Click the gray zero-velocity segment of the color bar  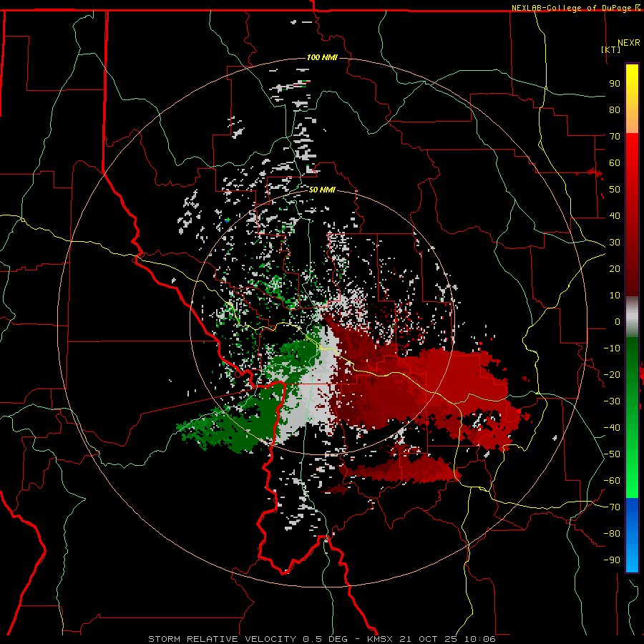click(632, 317)
